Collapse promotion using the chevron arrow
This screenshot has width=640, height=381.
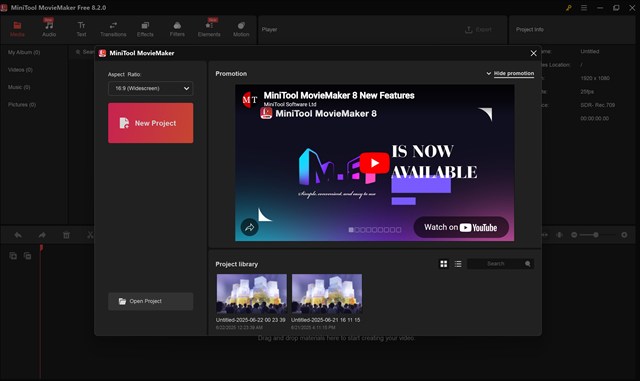489,74
